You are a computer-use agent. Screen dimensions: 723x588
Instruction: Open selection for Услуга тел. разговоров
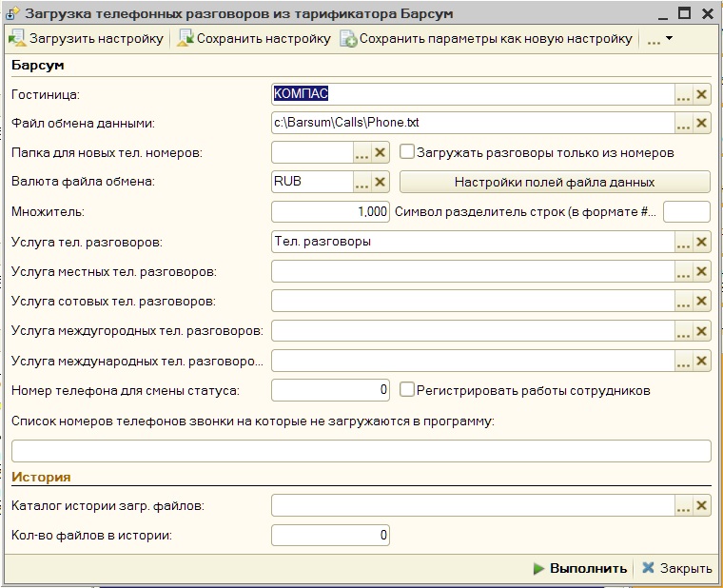pos(683,242)
